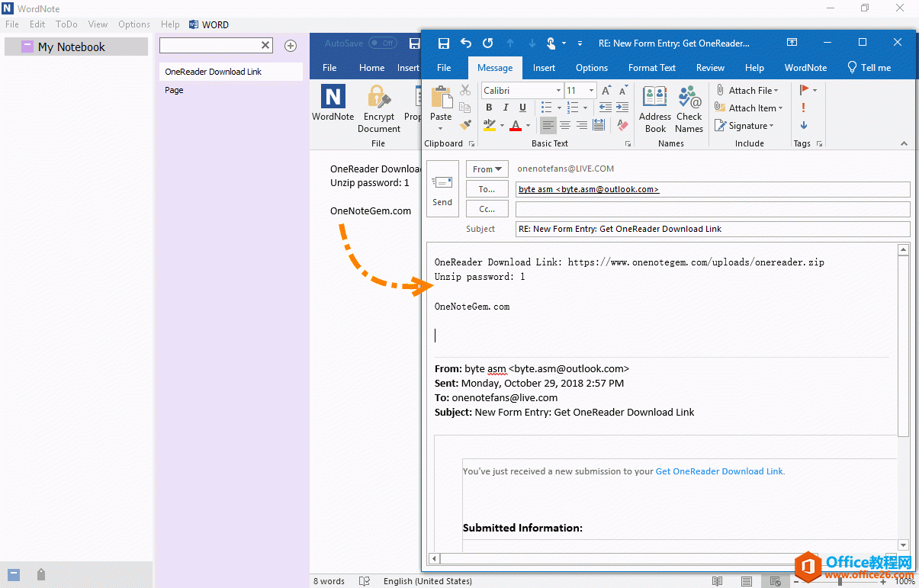The height and width of the screenshot is (588, 919).
Task: Cut selection with the scissors icon
Action: tap(465, 90)
